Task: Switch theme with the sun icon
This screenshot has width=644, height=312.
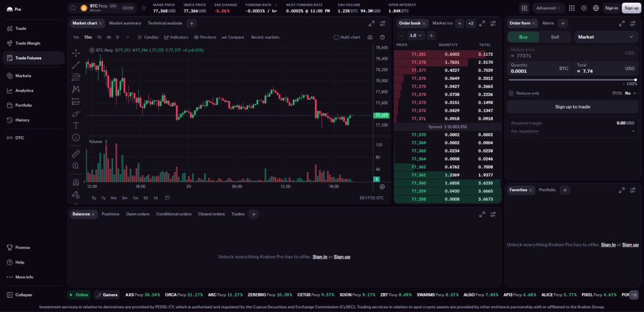Action: coord(584,8)
